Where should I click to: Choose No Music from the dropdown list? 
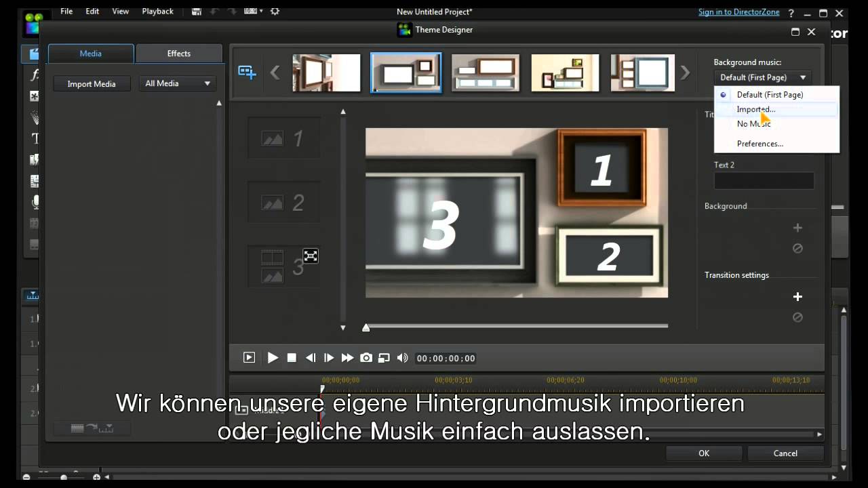click(753, 123)
